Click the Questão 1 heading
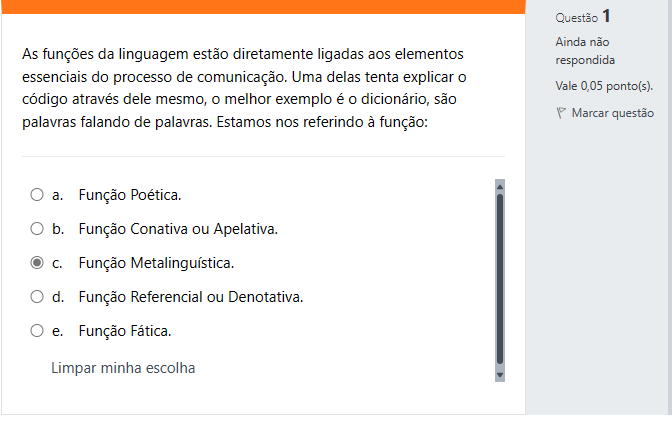Screen dimensions: 672x424 (x=583, y=17)
